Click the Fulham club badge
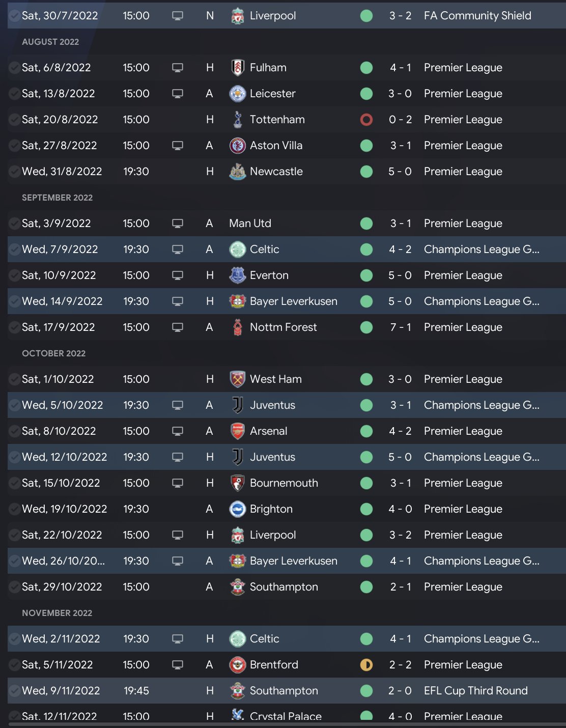Viewport: 566px width, 728px height. click(237, 68)
